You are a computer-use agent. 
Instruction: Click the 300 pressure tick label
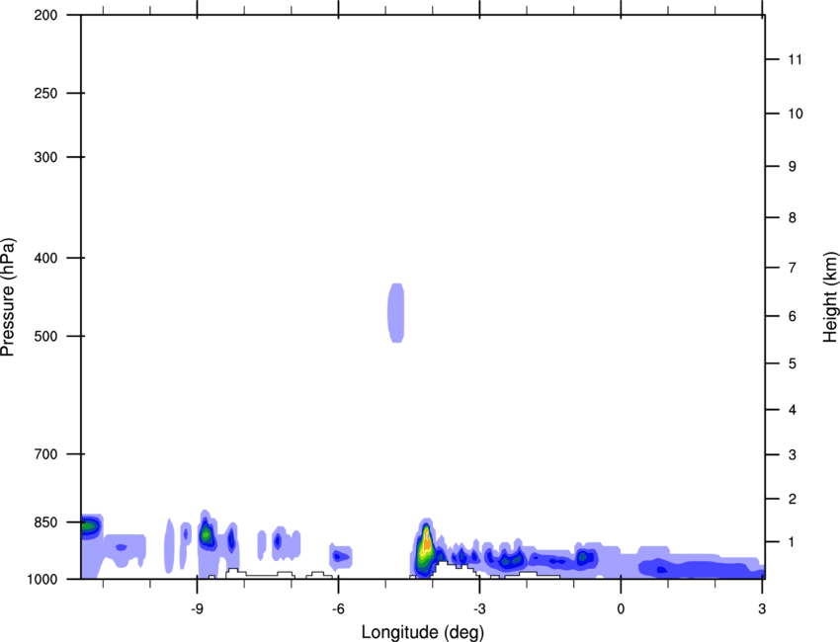click(x=45, y=157)
